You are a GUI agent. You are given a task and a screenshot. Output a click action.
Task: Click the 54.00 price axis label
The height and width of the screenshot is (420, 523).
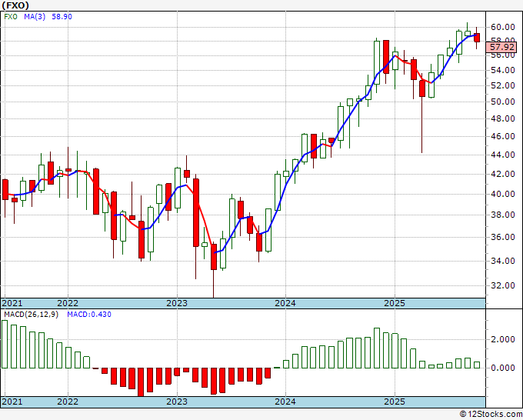point(503,71)
